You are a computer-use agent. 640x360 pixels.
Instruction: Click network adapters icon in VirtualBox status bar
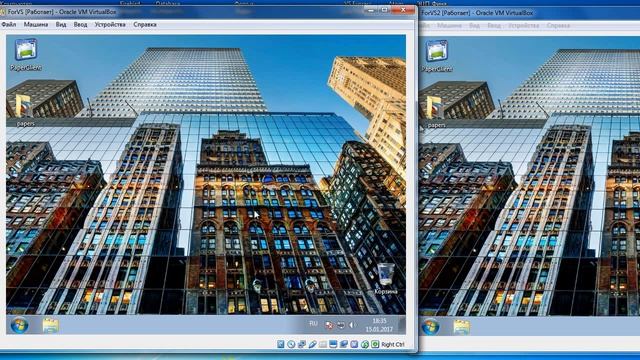pos(302,344)
